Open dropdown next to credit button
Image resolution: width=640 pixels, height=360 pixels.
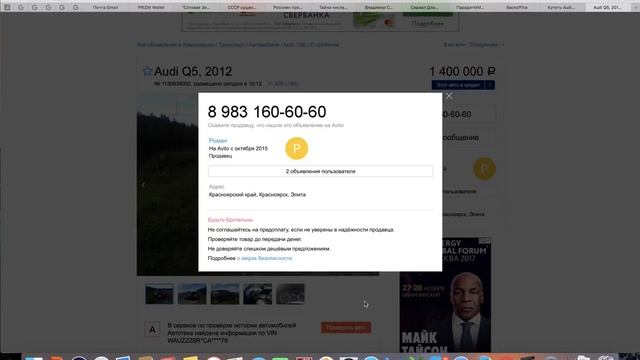point(489,85)
